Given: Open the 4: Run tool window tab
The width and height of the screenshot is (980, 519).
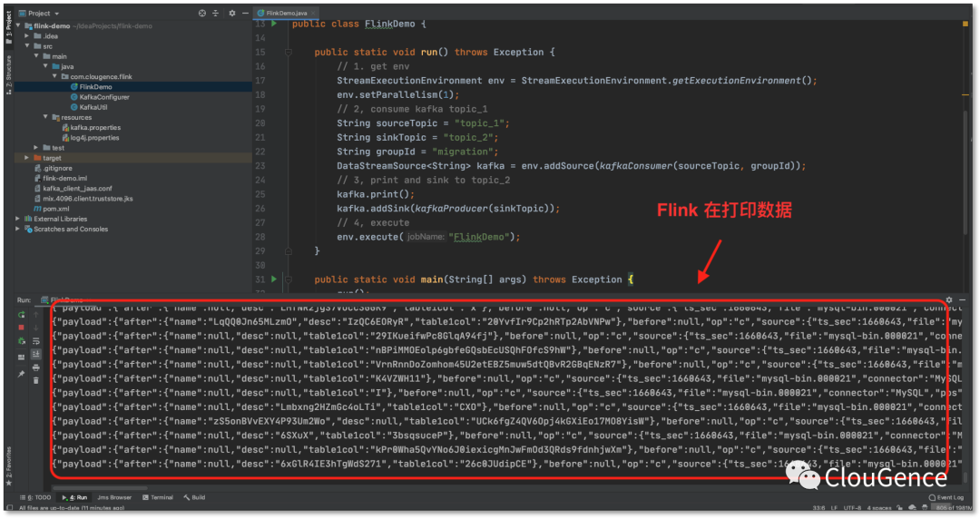Looking at the screenshot, I should pyautogui.click(x=75, y=498).
